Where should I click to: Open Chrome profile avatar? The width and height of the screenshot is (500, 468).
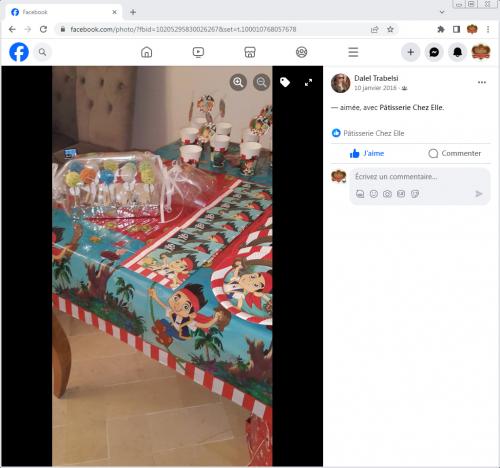472,29
